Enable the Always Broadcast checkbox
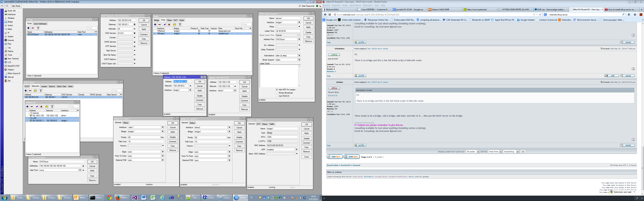Screen dimensions: 644x201 [277, 93]
